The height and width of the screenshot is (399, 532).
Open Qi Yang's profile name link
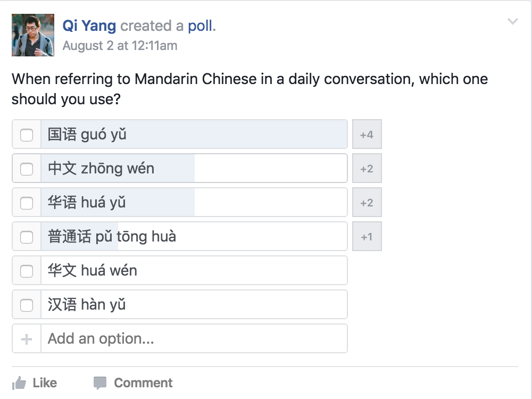click(x=89, y=26)
